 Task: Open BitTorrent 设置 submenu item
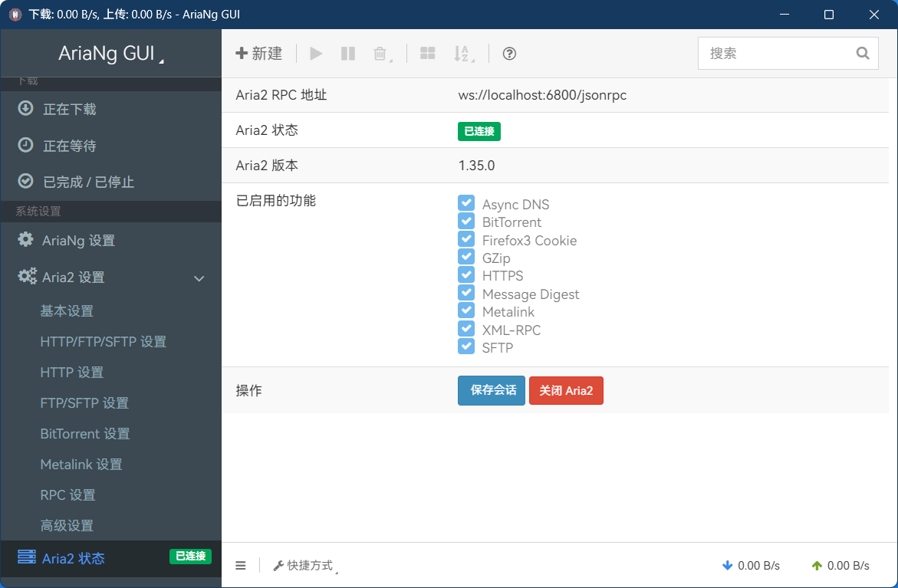85,433
